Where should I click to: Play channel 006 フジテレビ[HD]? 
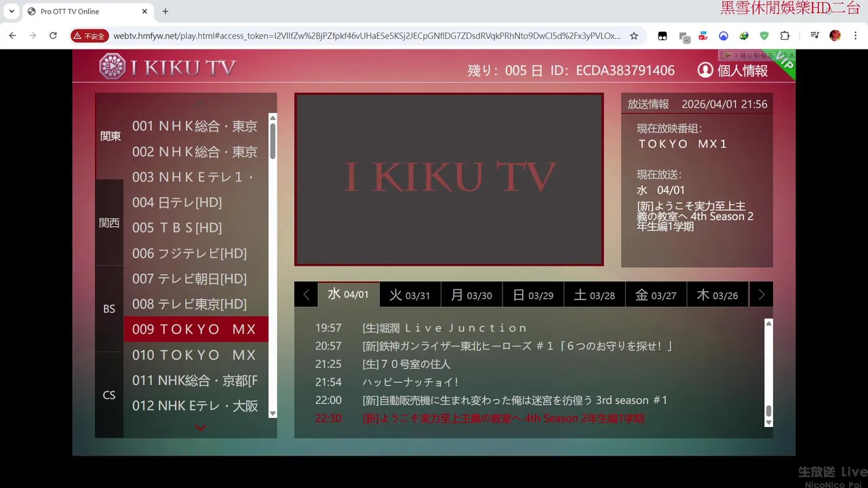196,253
